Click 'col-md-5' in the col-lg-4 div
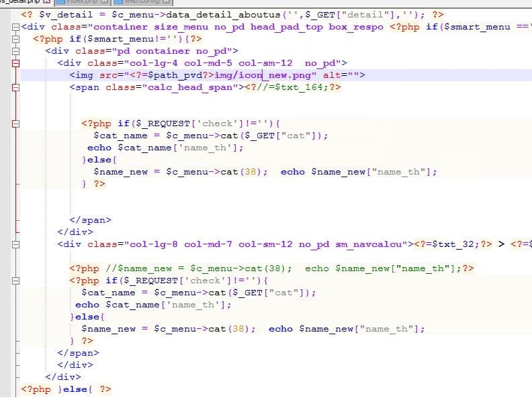Screen dimensions: 532x398 (x=208, y=63)
